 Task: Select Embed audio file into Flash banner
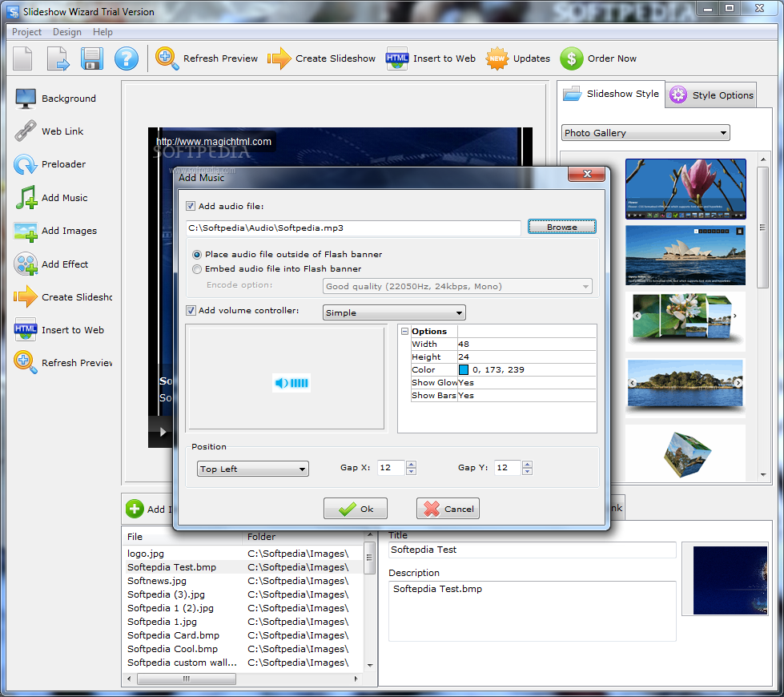pos(197,269)
